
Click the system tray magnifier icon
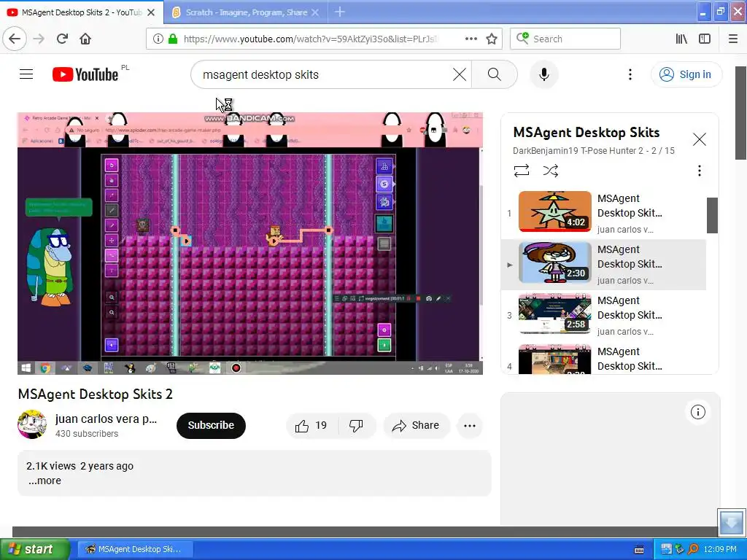(693, 549)
